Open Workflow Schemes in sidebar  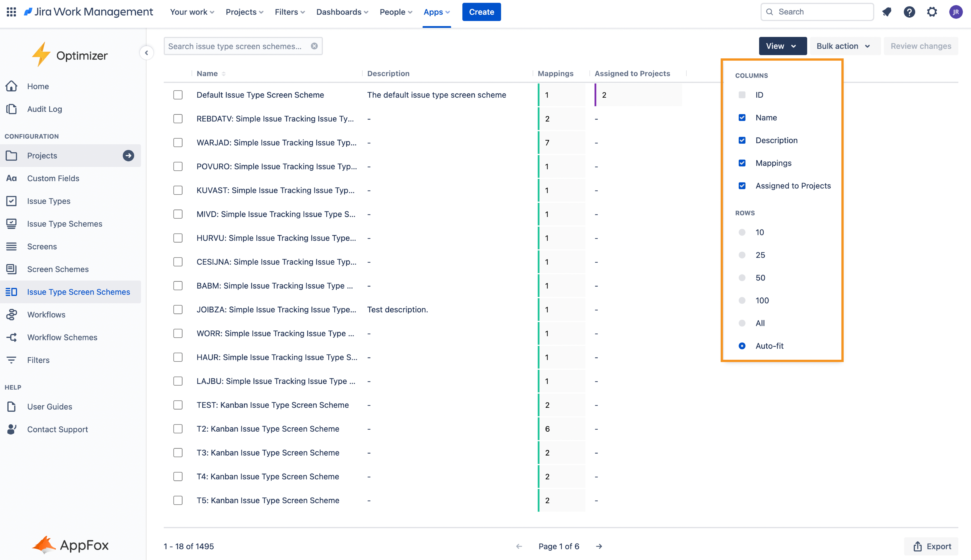pyautogui.click(x=62, y=337)
